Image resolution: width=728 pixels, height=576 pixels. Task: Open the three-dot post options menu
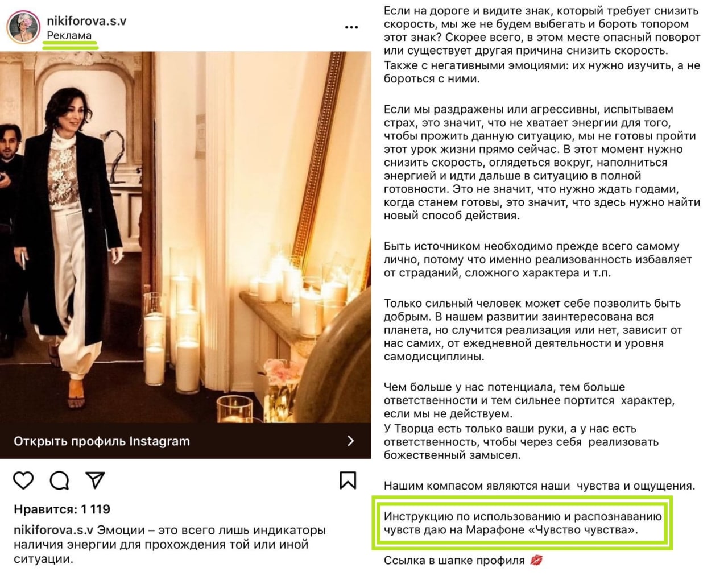pyautogui.click(x=351, y=27)
